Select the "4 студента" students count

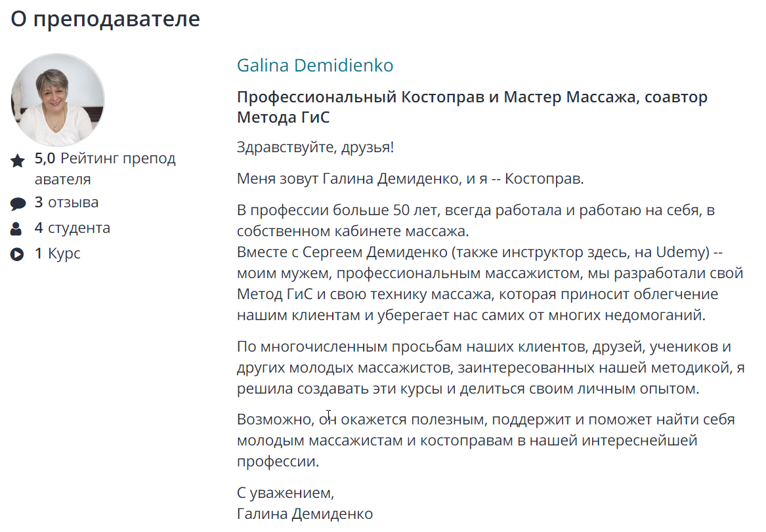(x=72, y=228)
